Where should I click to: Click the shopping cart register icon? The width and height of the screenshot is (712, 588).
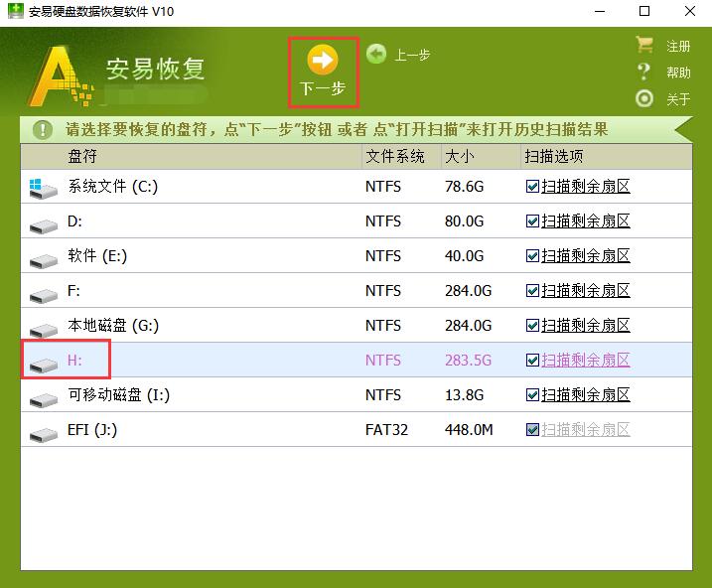click(644, 45)
